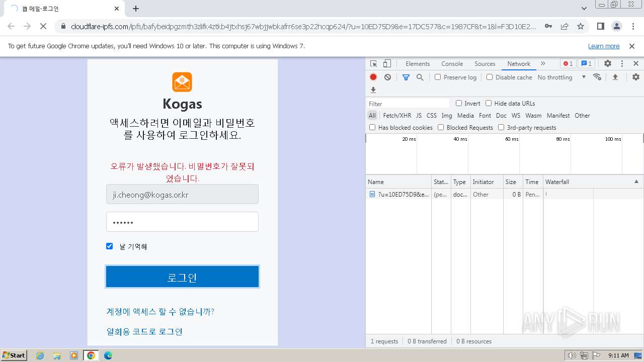The image size is (644, 362).
Task: Click the Windows Start button
Action: [x=14, y=355]
